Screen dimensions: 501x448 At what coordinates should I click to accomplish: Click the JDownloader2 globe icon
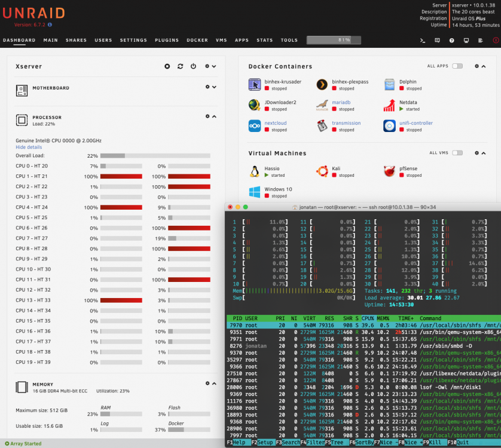coord(255,105)
